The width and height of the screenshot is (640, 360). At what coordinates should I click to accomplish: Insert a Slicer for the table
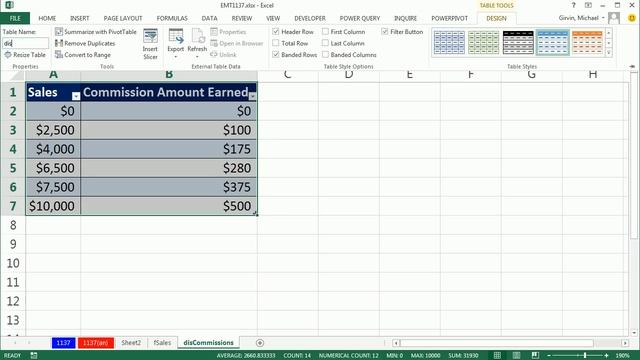click(150, 44)
